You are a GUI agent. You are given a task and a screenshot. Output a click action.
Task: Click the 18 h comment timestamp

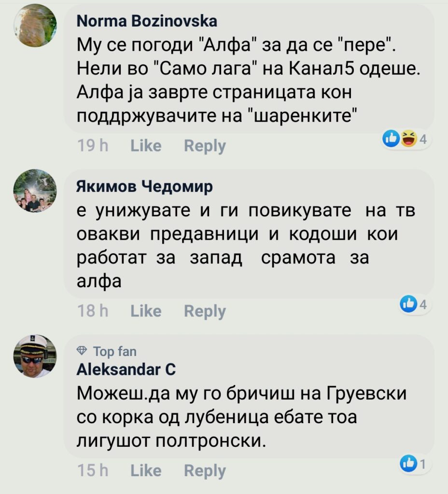point(93,311)
